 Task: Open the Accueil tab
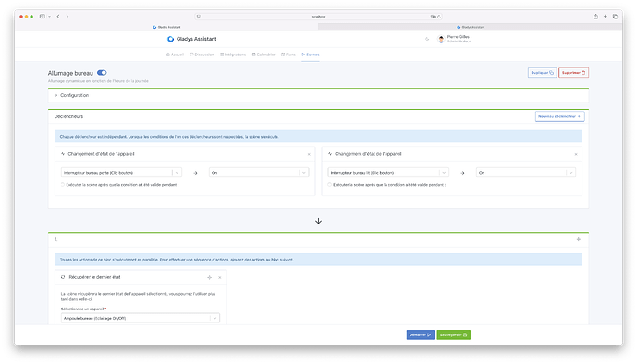click(175, 55)
